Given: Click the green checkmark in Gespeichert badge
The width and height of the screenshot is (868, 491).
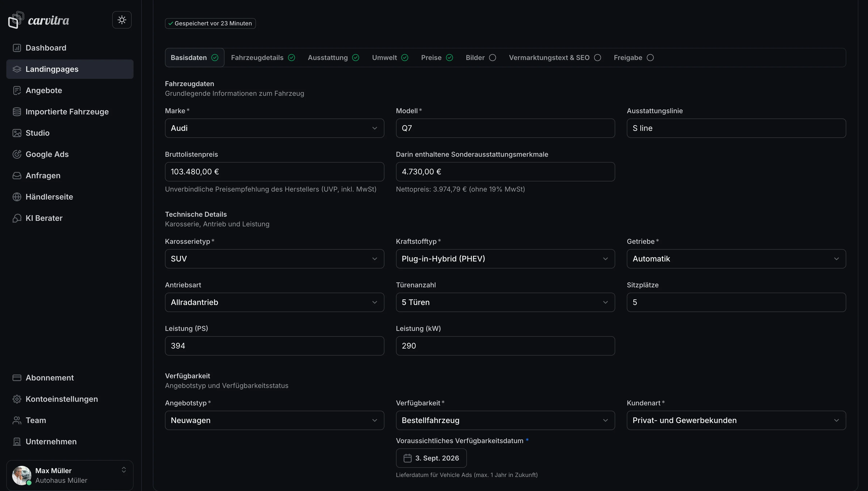Looking at the screenshot, I should (171, 23).
